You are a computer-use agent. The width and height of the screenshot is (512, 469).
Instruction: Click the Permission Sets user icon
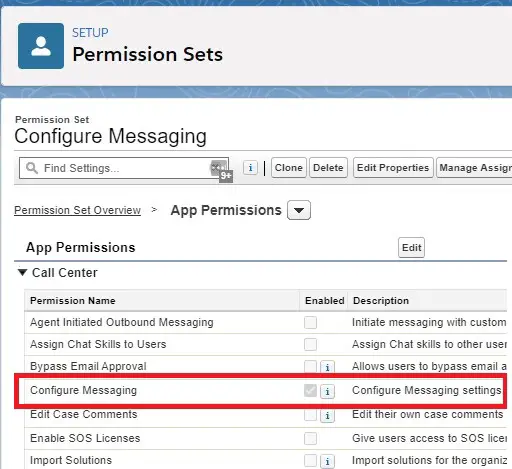(x=41, y=46)
